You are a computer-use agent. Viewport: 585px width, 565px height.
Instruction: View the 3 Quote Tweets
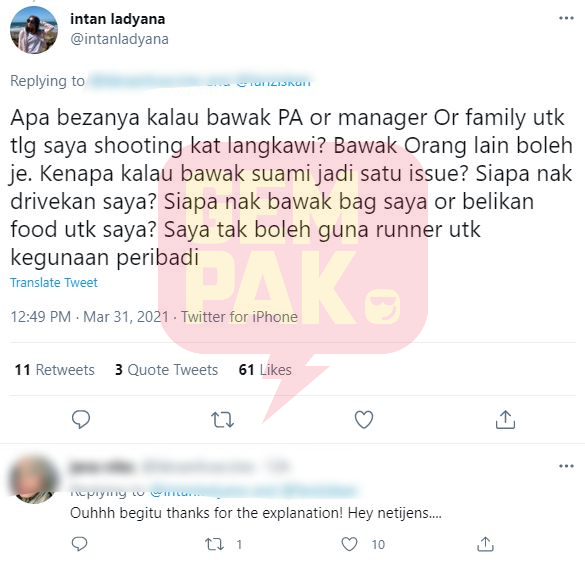166,370
